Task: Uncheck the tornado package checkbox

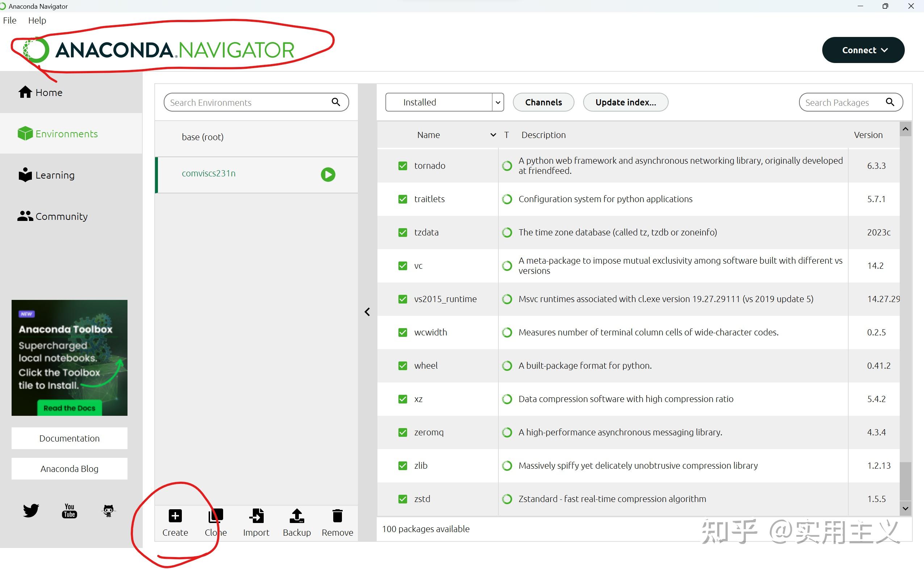Action: pos(402,166)
